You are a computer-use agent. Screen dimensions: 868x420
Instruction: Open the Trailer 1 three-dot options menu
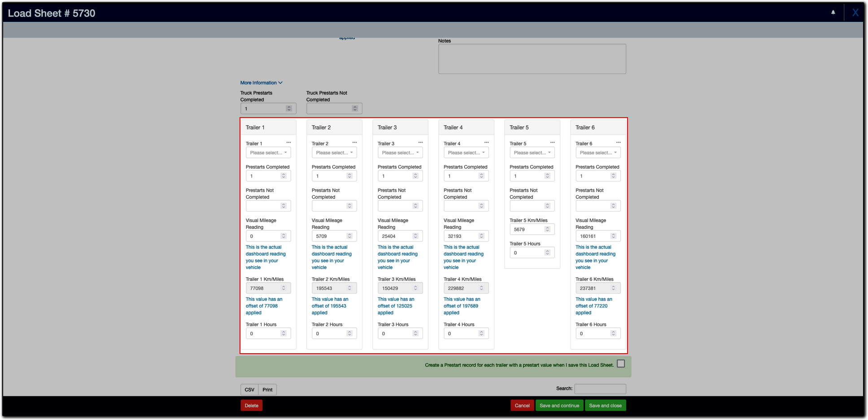pyautogui.click(x=288, y=143)
